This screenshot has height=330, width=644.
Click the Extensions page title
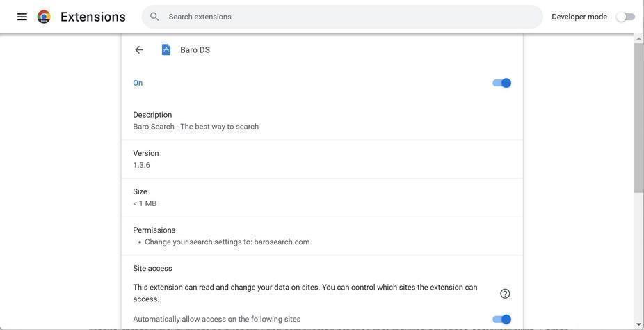pos(93,17)
